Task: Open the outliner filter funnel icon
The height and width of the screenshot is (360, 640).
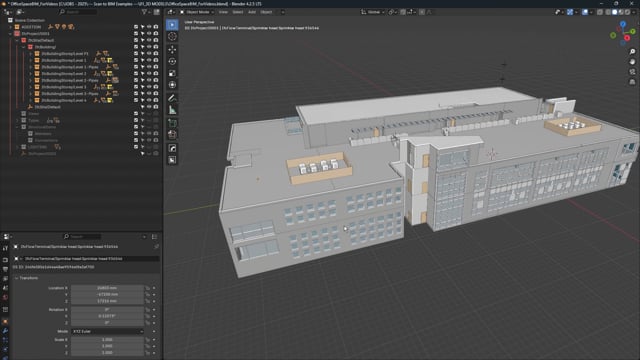Action: pos(144,12)
